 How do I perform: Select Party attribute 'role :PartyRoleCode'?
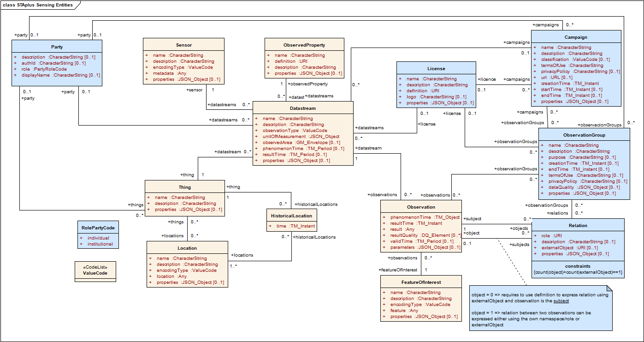44,69
